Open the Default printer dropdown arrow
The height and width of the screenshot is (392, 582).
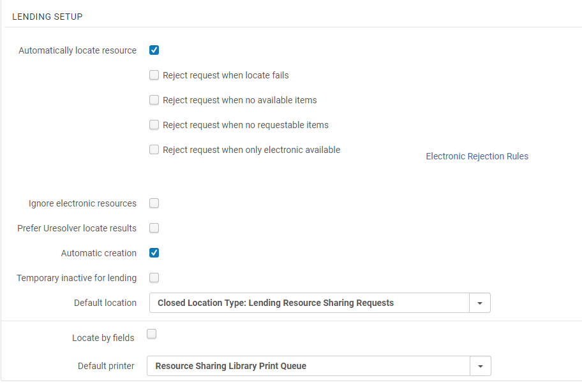[x=480, y=367]
